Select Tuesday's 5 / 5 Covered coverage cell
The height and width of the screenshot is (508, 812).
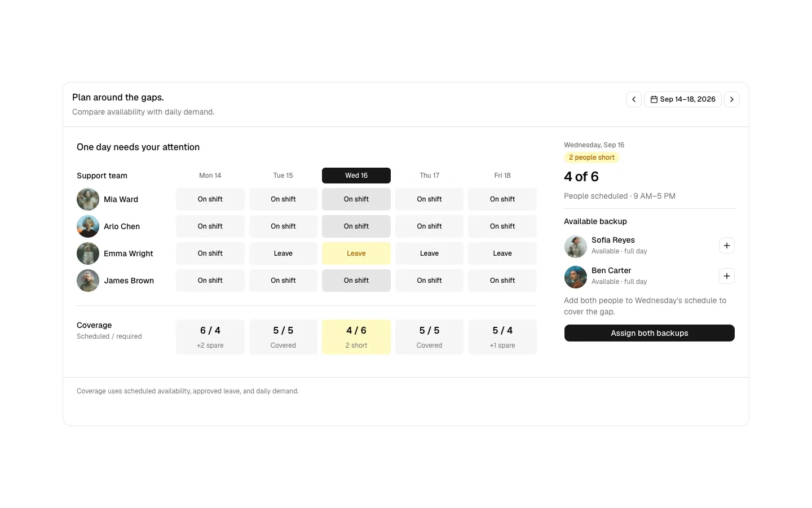(x=283, y=337)
